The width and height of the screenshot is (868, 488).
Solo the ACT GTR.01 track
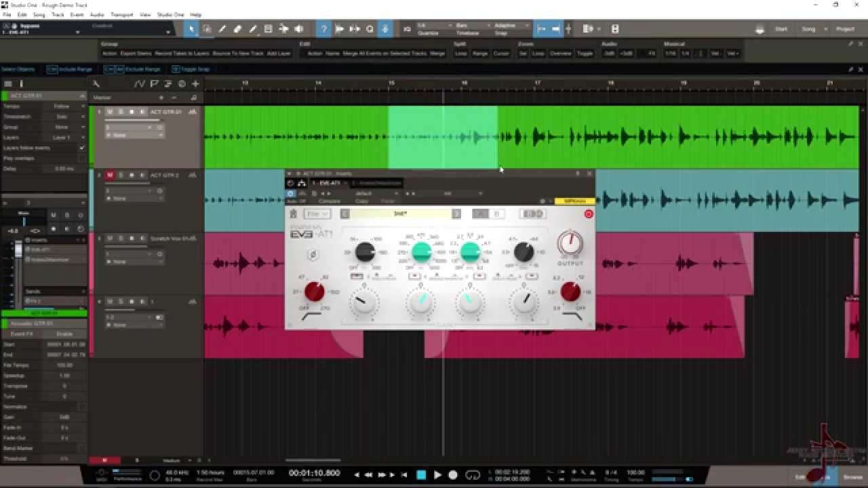[x=121, y=112]
